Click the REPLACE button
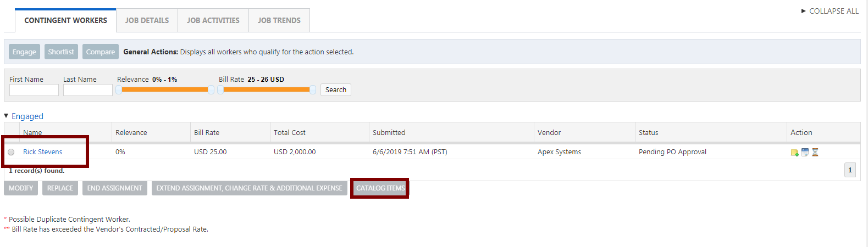 60,188
